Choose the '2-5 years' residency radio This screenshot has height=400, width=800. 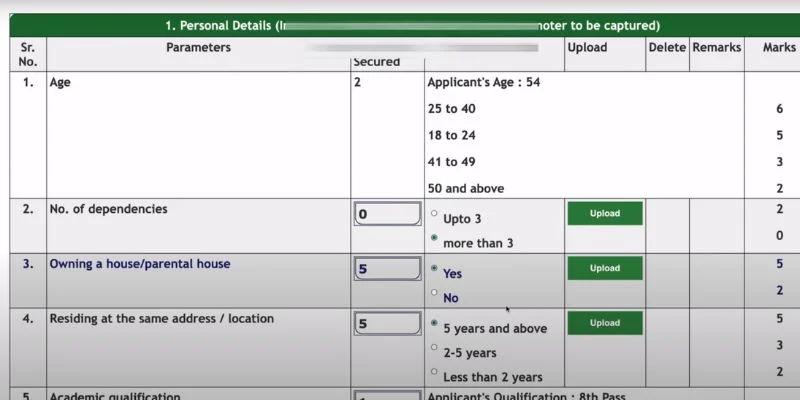point(434,348)
